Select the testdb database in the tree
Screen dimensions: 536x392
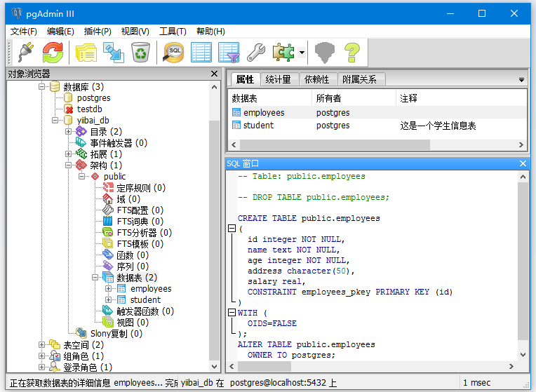click(89, 109)
